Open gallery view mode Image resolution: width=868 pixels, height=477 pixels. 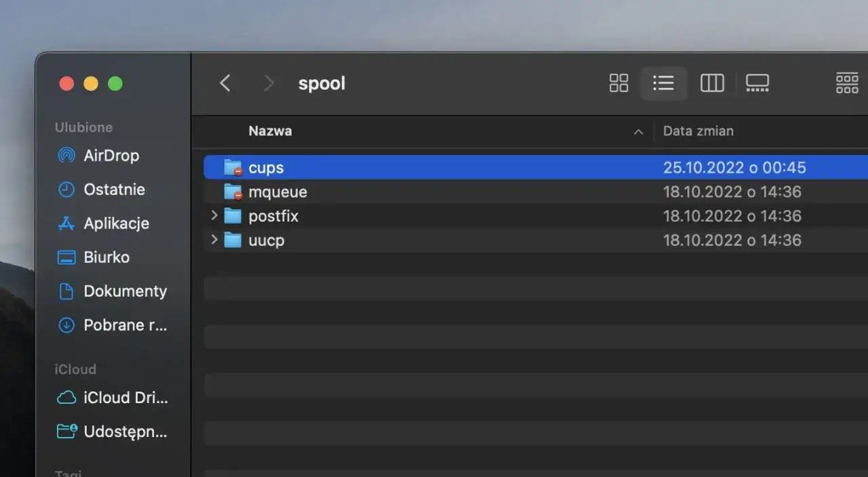click(757, 83)
